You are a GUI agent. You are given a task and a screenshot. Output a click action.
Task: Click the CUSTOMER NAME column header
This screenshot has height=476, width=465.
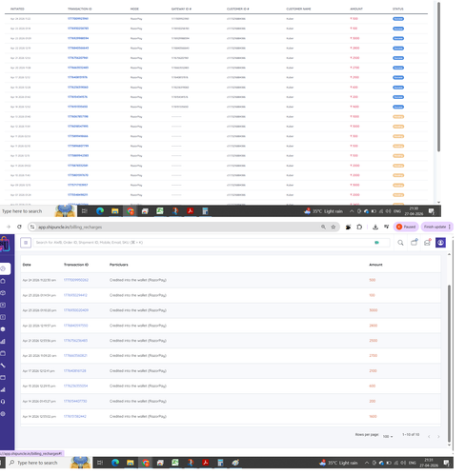point(298,9)
